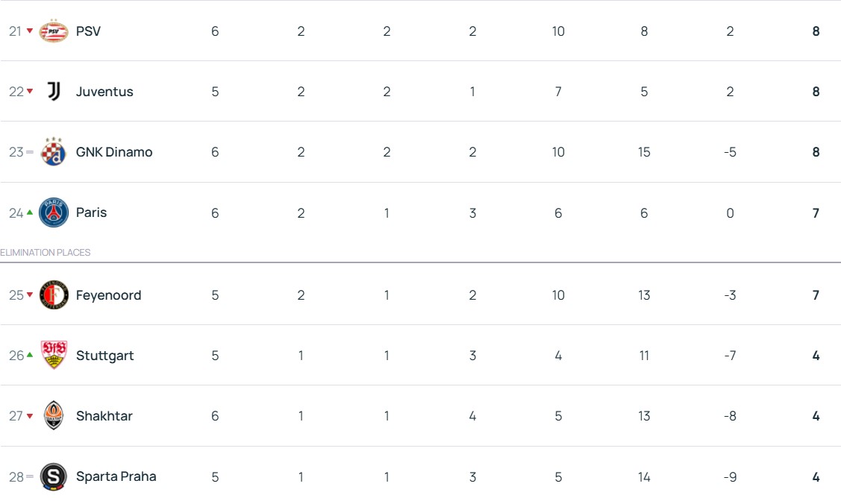Click the Shakhtar club crest
Image resolution: width=841 pixels, height=504 pixels.
[54, 416]
